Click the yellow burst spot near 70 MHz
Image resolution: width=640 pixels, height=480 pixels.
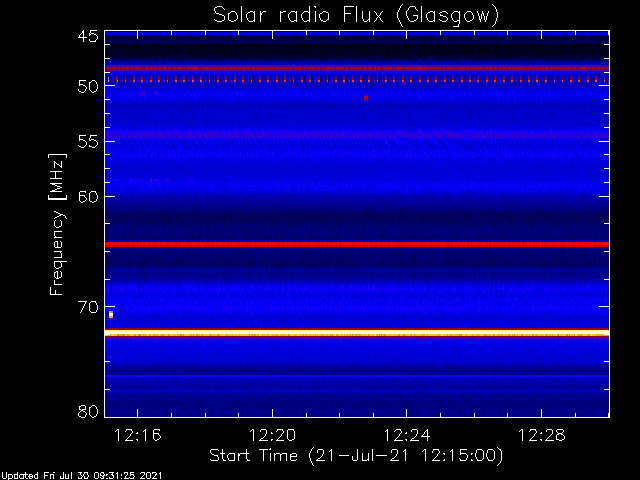click(x=111, y=314)
